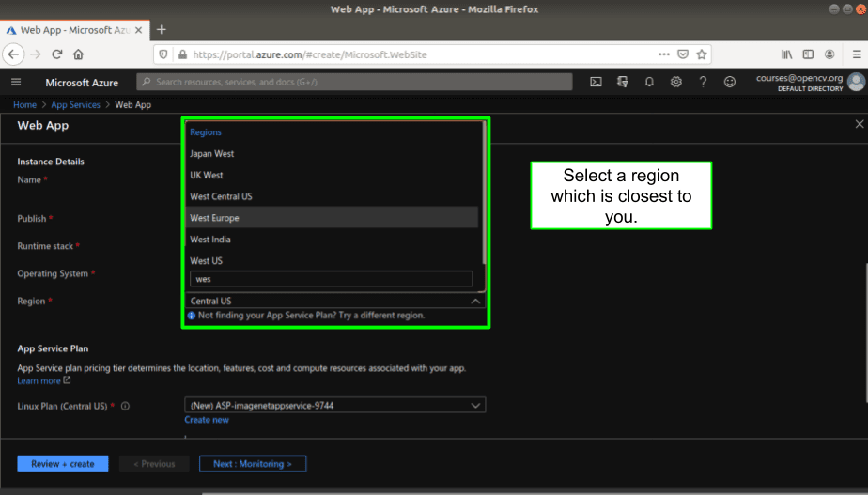Viewport: 868px width, 495px height.
Task: Navigate to App Services breadcrumb
Action: coord(75,104)
